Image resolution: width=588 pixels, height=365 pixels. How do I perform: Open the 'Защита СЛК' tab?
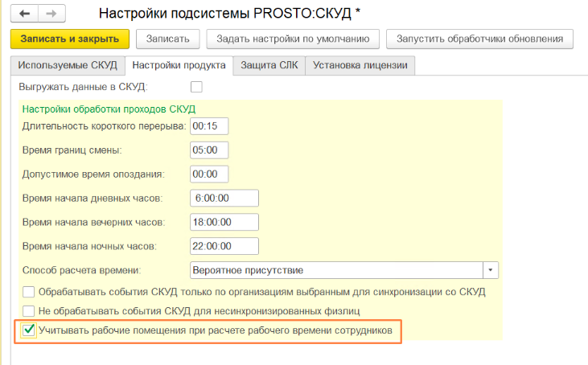[269, 65]
